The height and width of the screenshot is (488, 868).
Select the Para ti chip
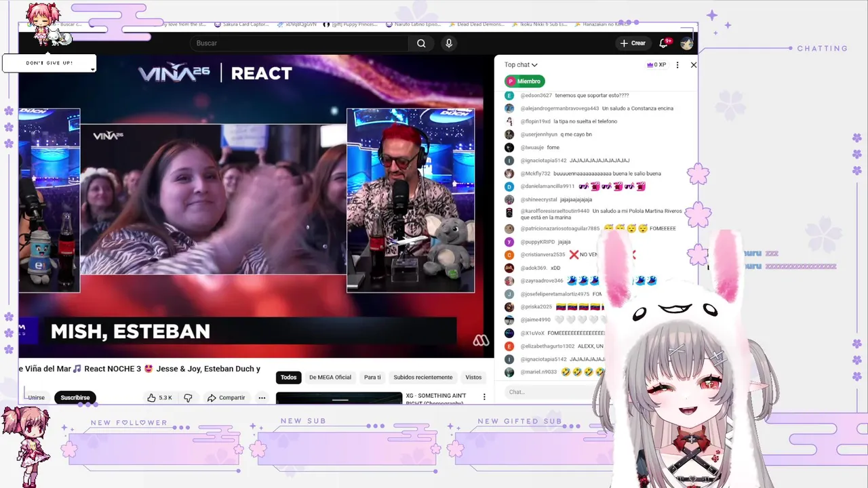(x=372, y=378)
